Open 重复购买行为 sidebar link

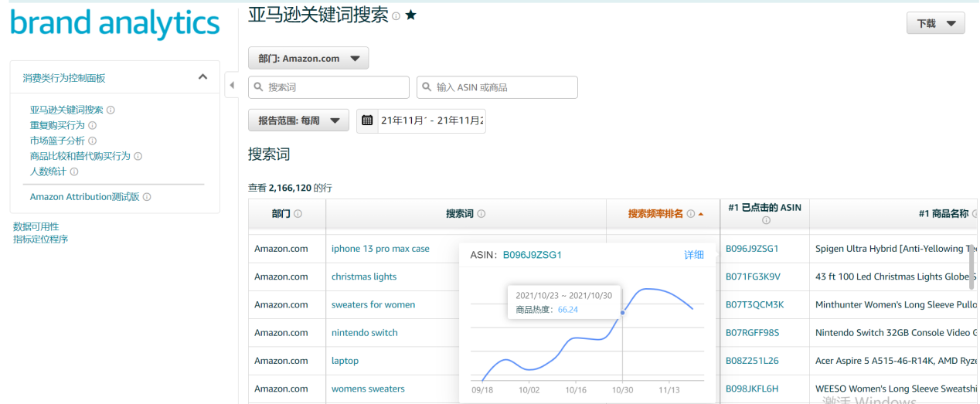(x=57, y=125)
